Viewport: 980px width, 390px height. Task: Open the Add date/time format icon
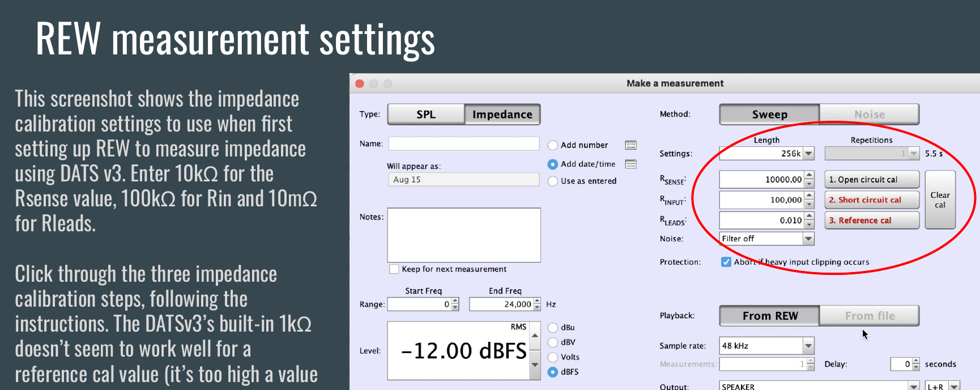[630, 164]
